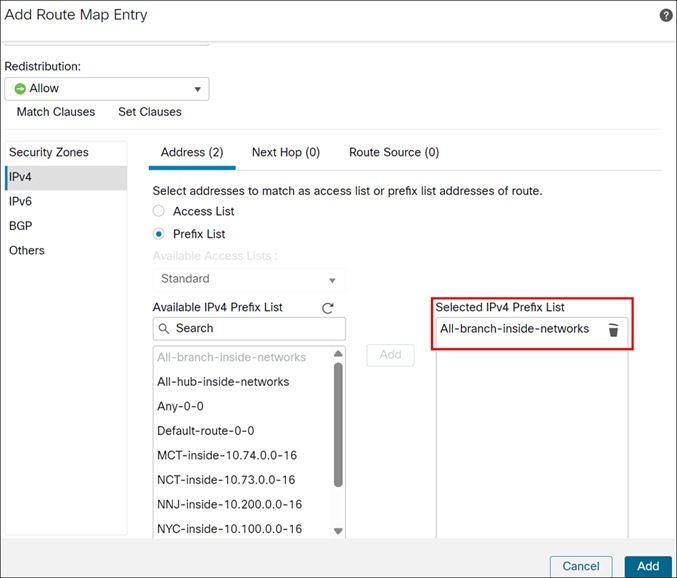677x578 pixels.
Task: Select Any-0-0 prefix list
Action: click(x=180, y=406)
